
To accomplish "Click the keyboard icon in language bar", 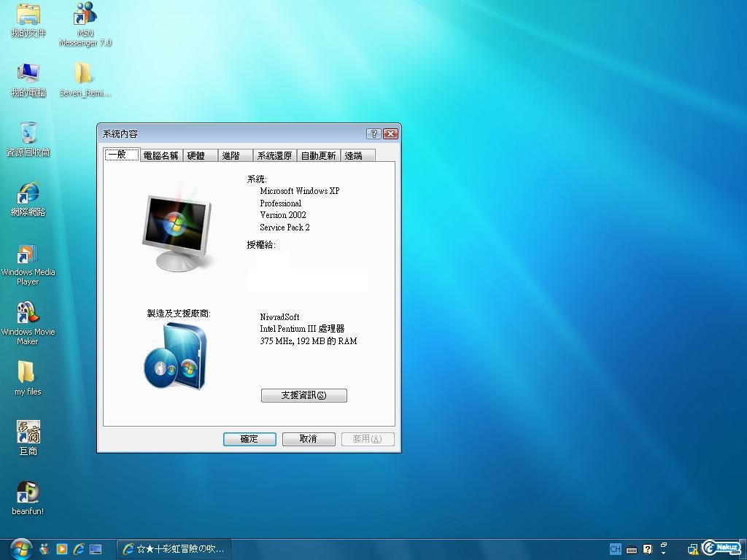I will click(632, 550).
